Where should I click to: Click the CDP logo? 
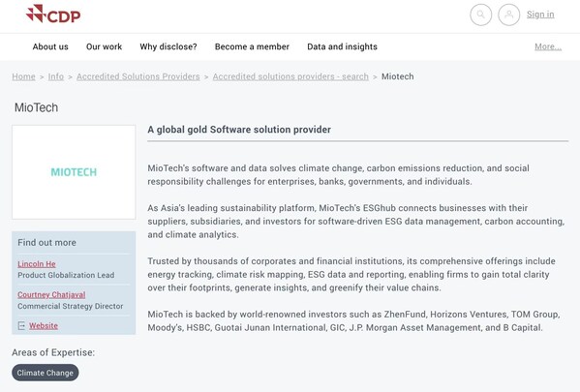[53, 15]
